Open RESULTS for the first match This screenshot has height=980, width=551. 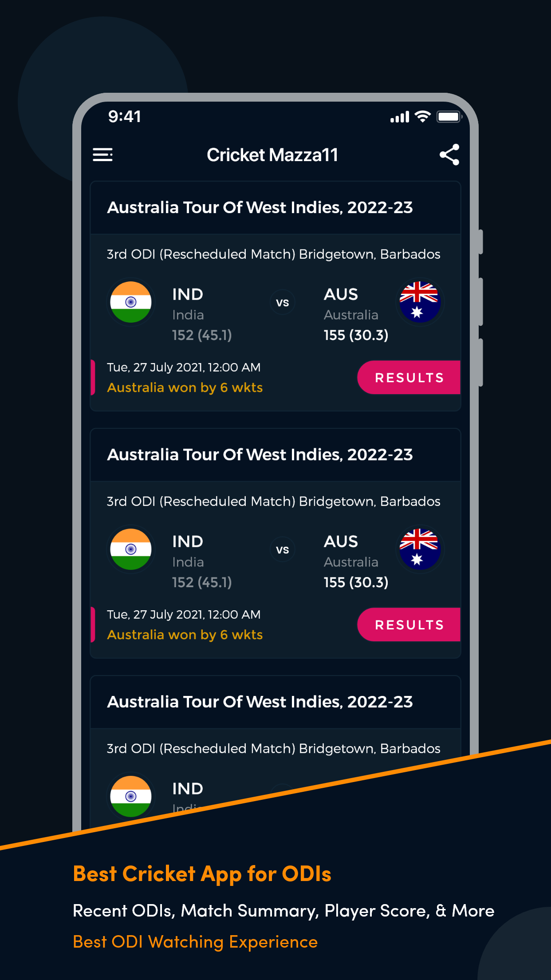pos(409,377)
